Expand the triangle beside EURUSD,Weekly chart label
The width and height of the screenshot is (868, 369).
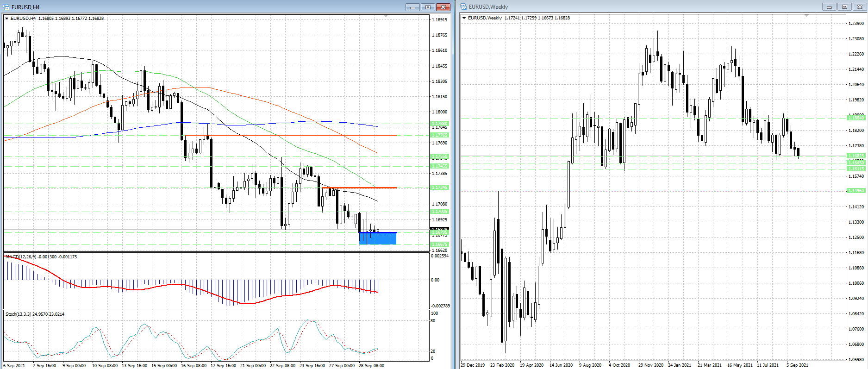[x=464, y=18]
